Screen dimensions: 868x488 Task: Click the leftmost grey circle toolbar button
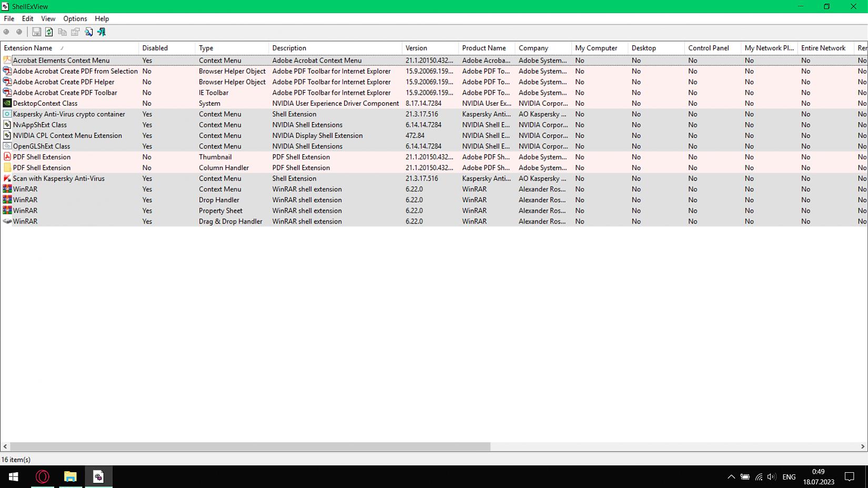pos(6,32)
